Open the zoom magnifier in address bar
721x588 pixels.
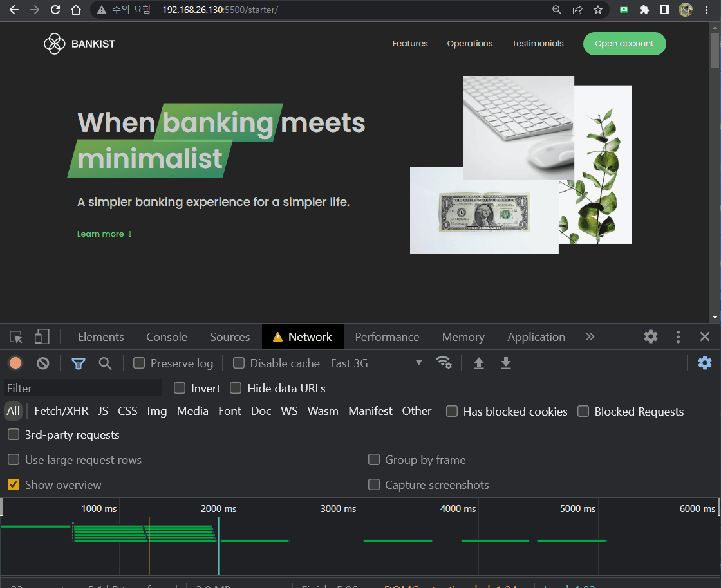556,10
